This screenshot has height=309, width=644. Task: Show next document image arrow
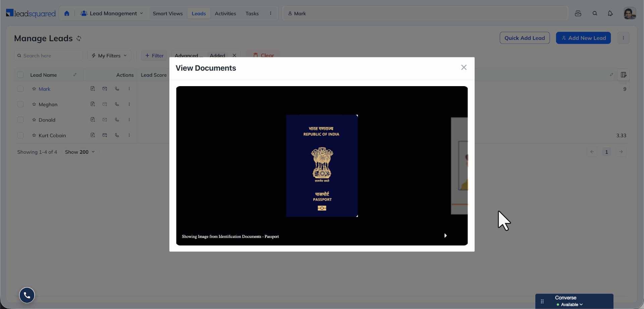point(445,236)
